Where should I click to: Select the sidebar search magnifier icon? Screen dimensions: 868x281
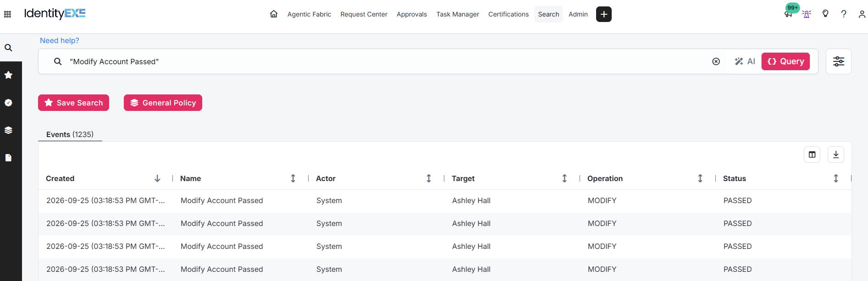point(8,48)
